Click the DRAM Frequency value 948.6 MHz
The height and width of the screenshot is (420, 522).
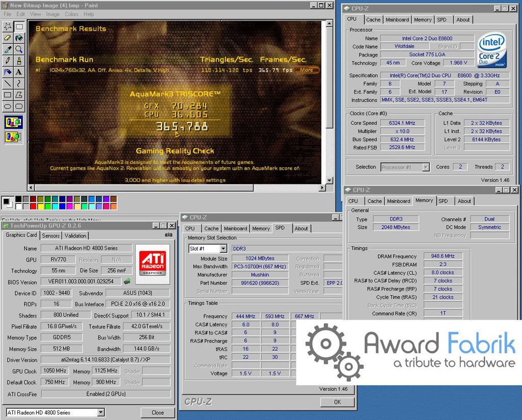(x=442, y=256)
